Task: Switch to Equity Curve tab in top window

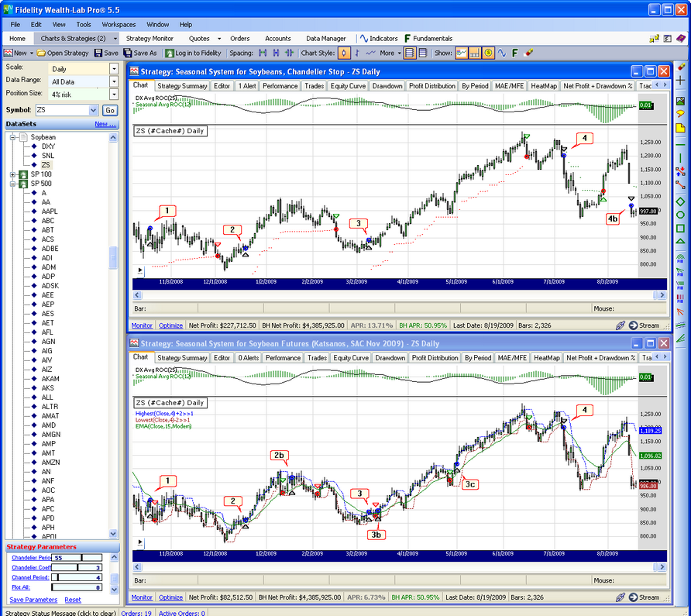Action: tap(350, 85)
